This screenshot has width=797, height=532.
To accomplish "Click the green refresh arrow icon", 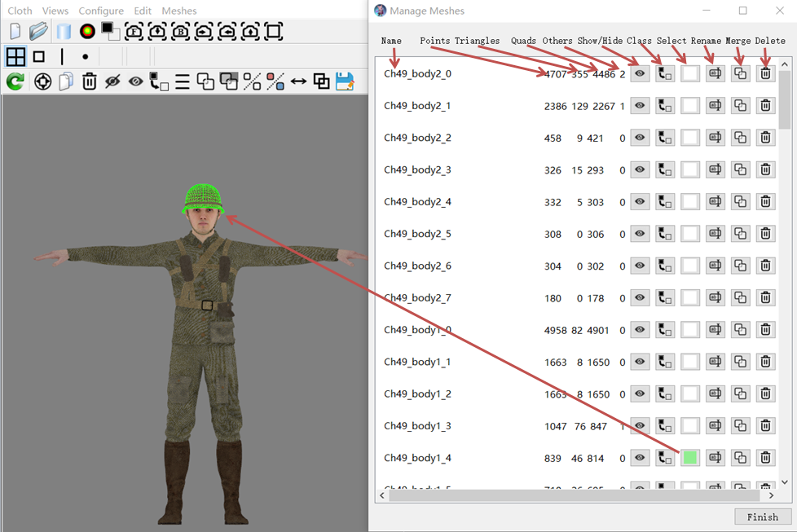I will tap(15, 81).
